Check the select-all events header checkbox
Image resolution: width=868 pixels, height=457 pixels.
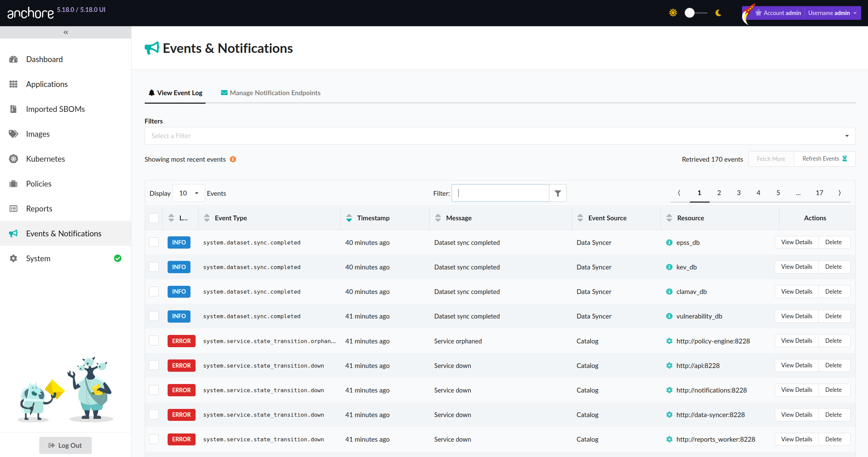[x=154, y=218]
